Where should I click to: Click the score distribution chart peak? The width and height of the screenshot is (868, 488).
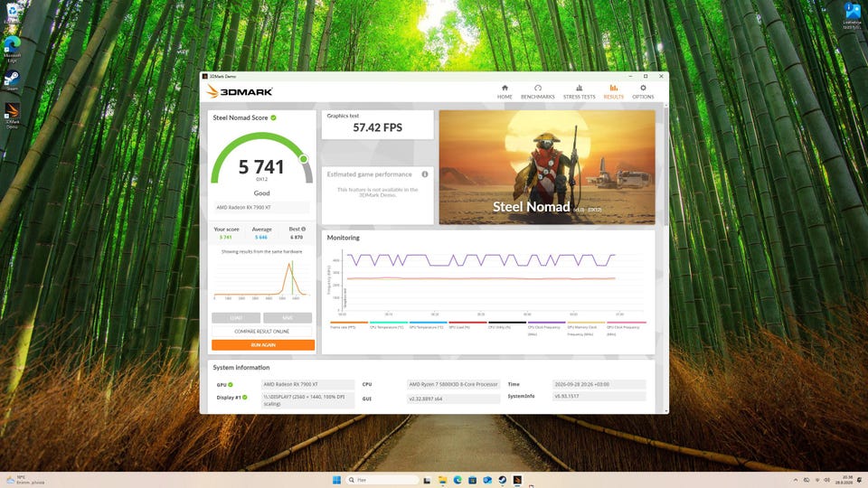(x=289, y=266)
